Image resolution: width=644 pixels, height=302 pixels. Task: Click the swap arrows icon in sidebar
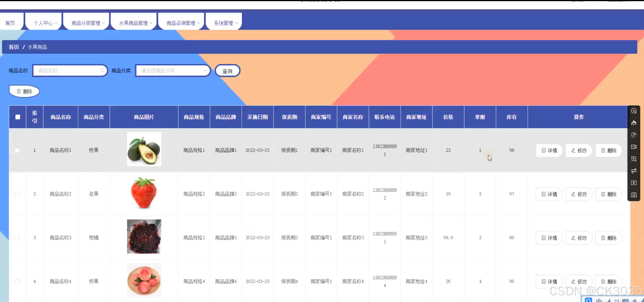633,171
